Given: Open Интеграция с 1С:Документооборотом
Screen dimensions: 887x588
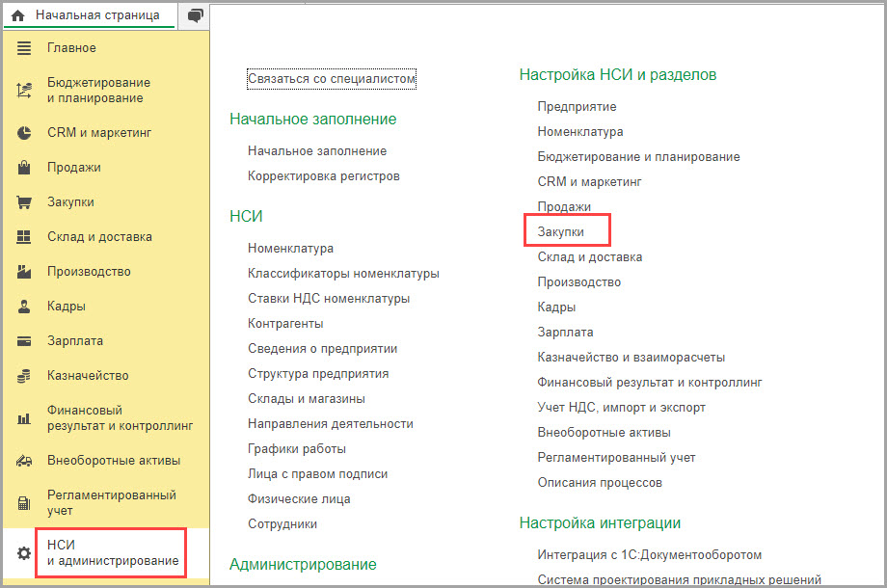Looking at the screenshot, I should [650, 555].
